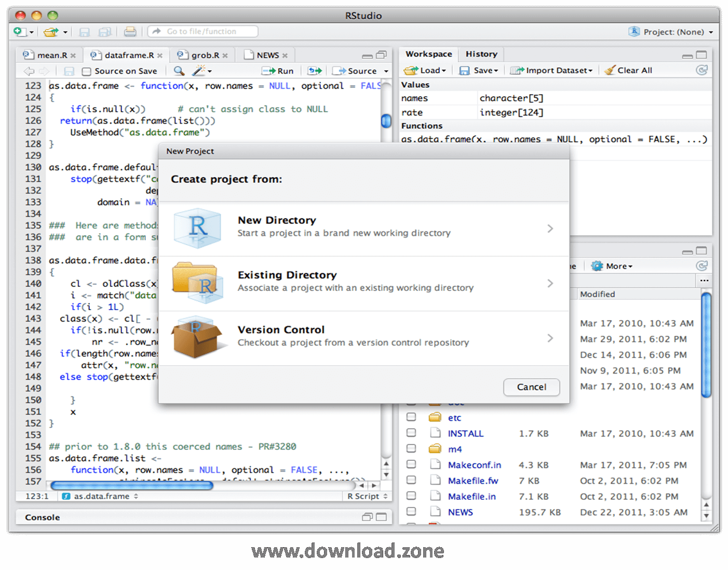Click the Existing Directory folder icon

198,283
